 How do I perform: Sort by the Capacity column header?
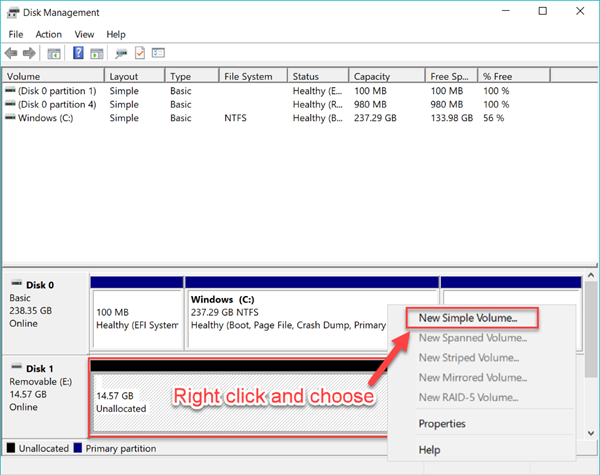click(373, 76)
